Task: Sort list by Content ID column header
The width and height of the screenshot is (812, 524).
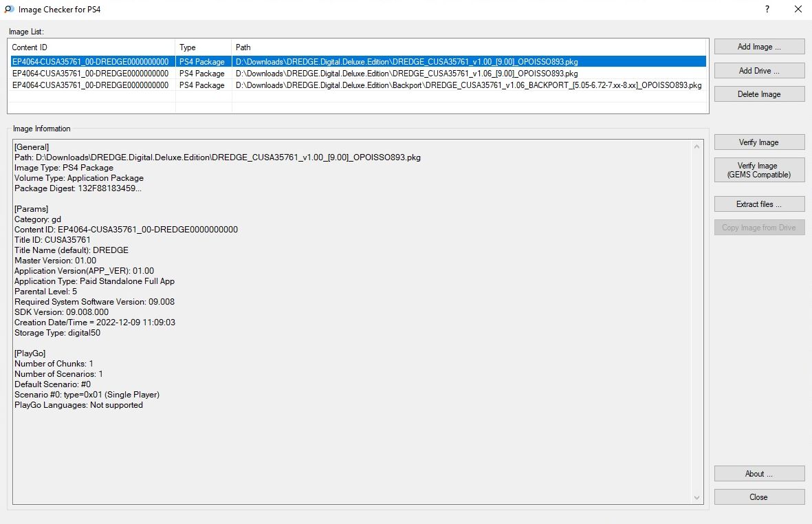Action: click(91, 47)
